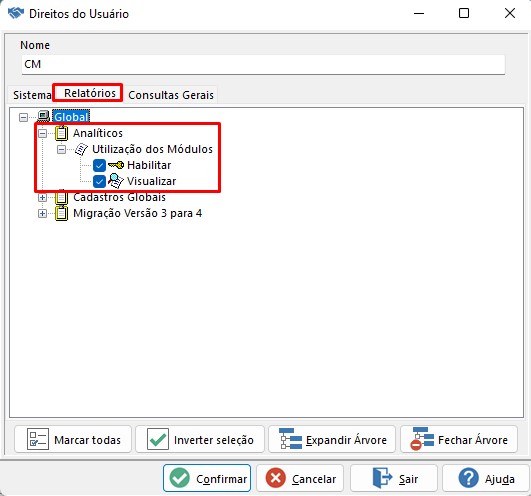The height and width of the screenshot is (496, 531).
Task: Select Cadastros Globais label
Action: click(x=119, y=197)
